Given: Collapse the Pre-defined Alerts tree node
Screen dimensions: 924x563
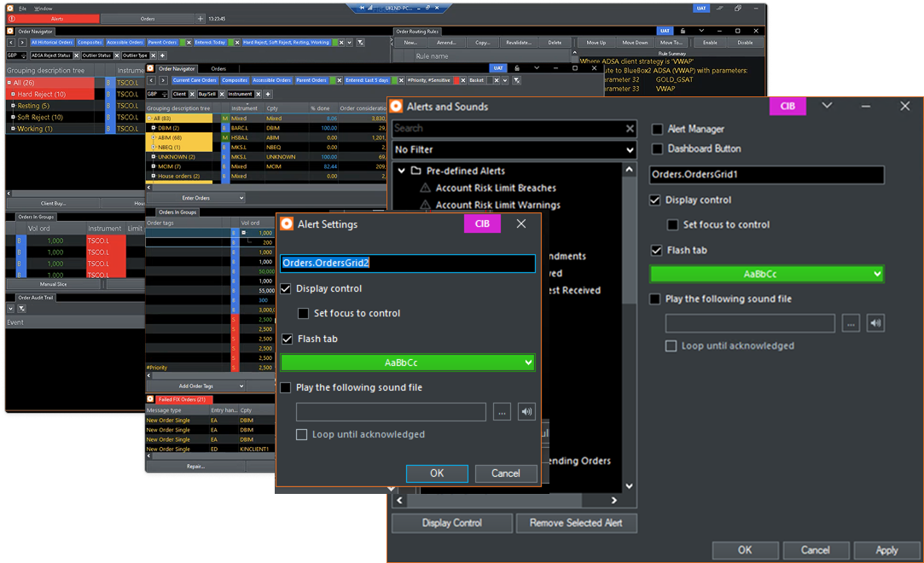Looking at the screenshot, I should 402,171.
